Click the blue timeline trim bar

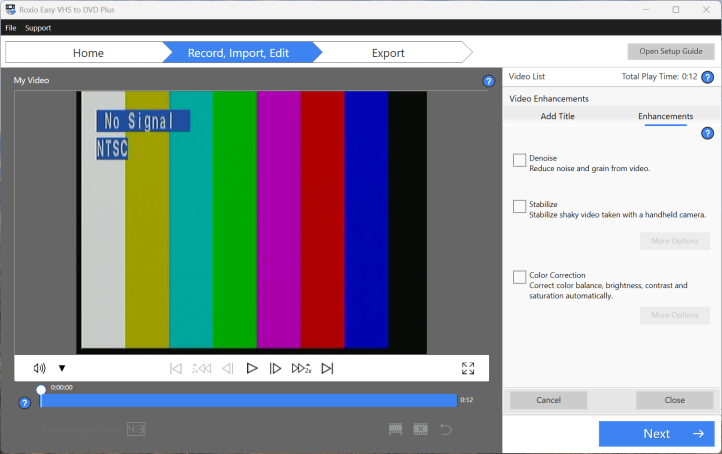click(248, 400)
